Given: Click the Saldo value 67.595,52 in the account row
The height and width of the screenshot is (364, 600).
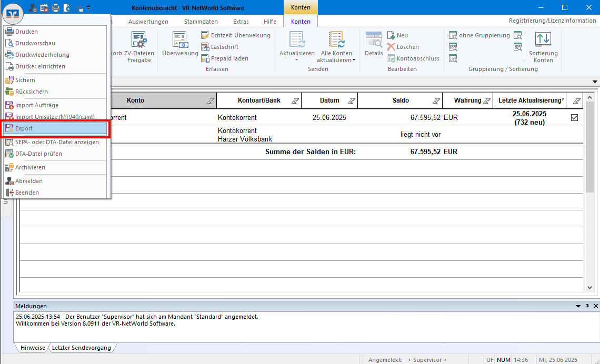Looking at the screenshot, I should pyautogui.click(x=425, y=118).
